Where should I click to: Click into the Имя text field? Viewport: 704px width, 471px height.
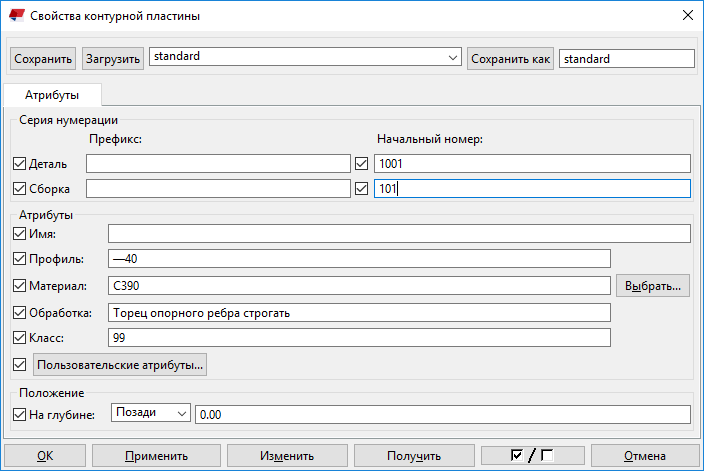(399, 234)
